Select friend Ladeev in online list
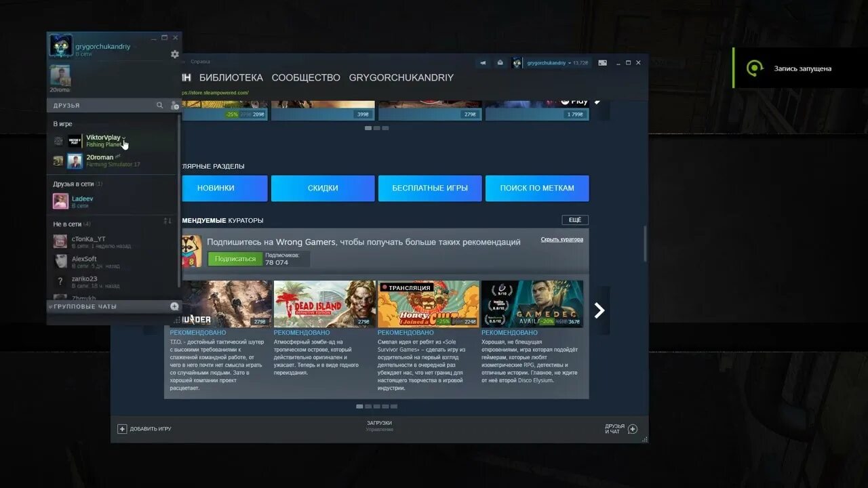 115,201
